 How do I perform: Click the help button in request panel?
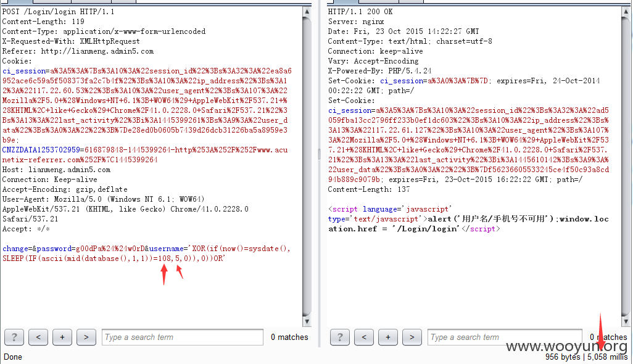(x=14, y=337)
